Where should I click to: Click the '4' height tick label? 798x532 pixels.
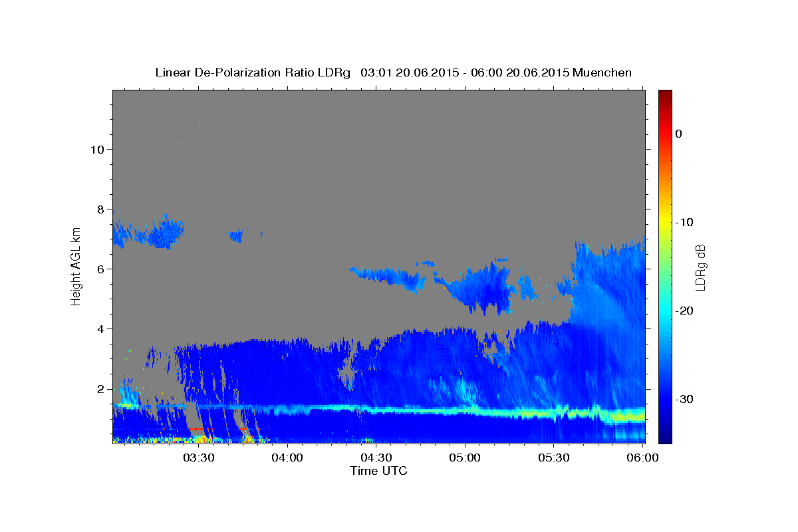(100, 329)
